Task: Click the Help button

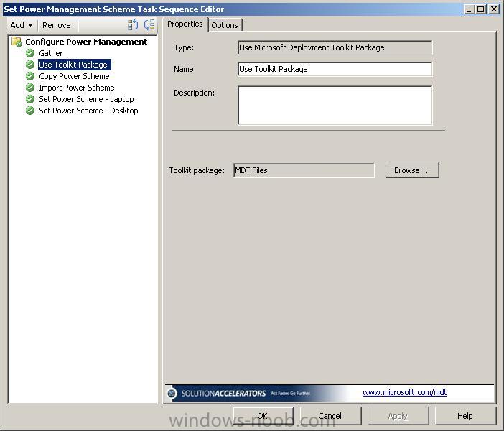Action: [465, 416]
